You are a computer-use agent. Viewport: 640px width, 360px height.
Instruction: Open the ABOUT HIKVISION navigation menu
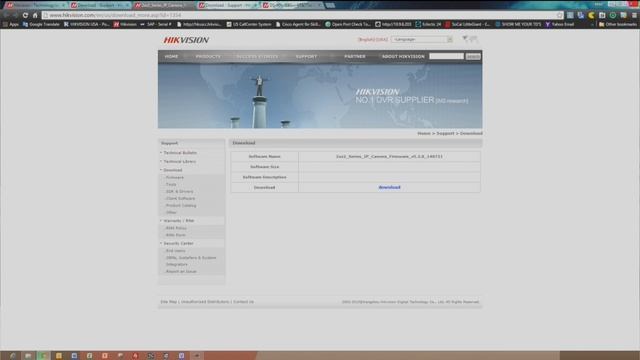(403, 56)
